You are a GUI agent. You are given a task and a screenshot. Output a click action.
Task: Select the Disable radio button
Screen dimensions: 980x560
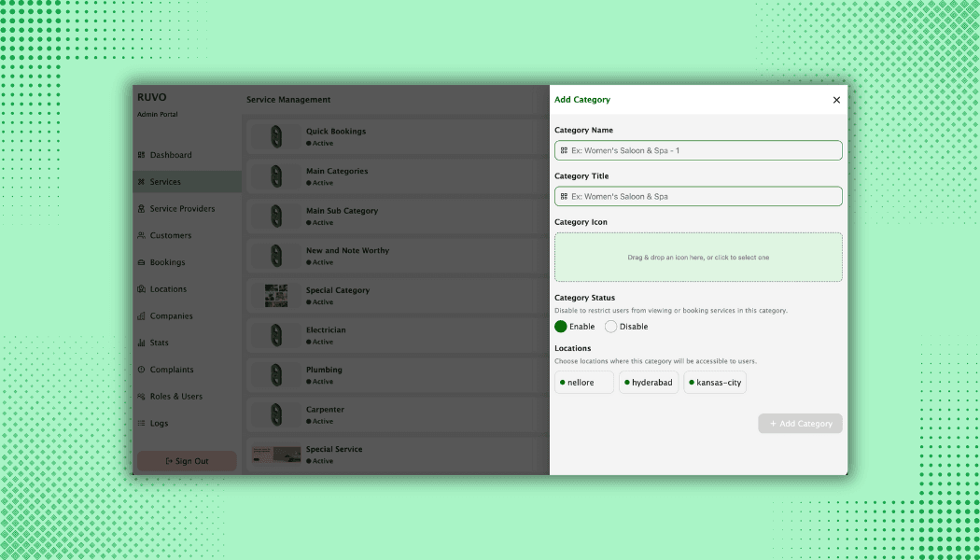click(611, 327)
